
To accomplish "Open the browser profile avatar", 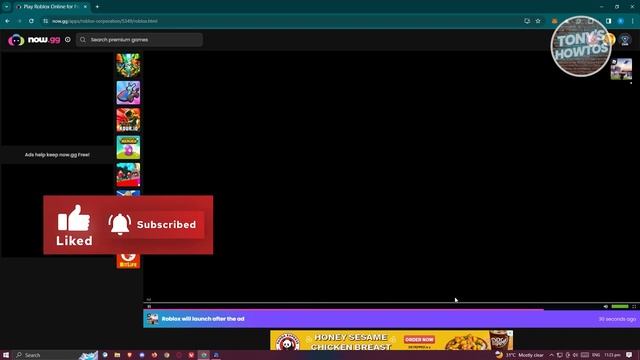I will tap(620, 21).
